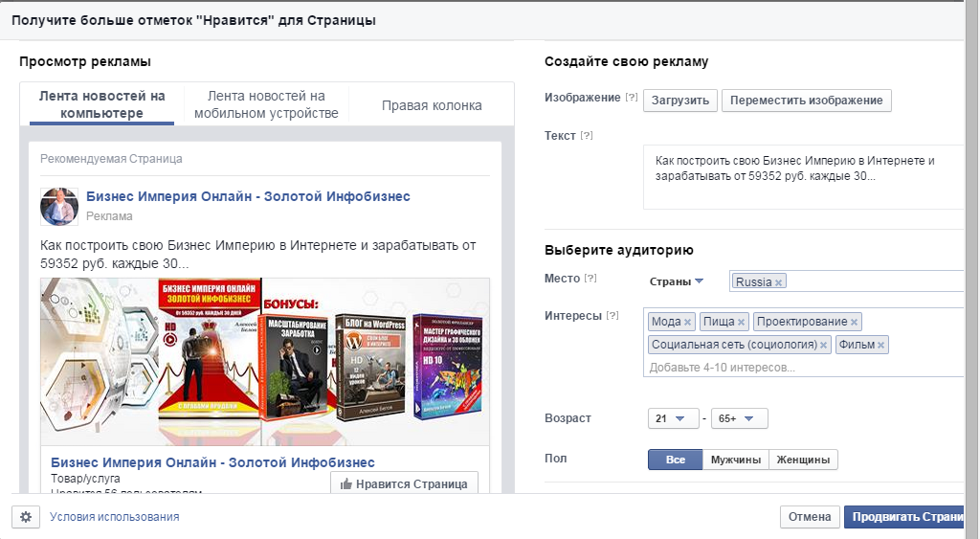The height and width of the screenshot is (539, 980).
Task: Click the Реклама label under page name
Action: pos(109,216)
